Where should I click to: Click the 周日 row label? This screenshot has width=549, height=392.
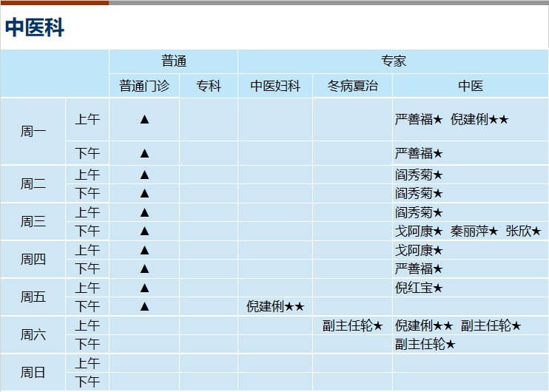33,373
